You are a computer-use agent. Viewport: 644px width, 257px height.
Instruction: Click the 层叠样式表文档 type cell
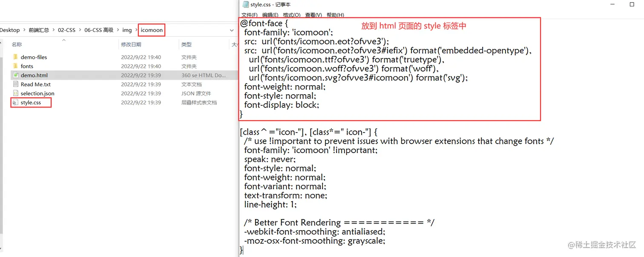click(199, 103)
